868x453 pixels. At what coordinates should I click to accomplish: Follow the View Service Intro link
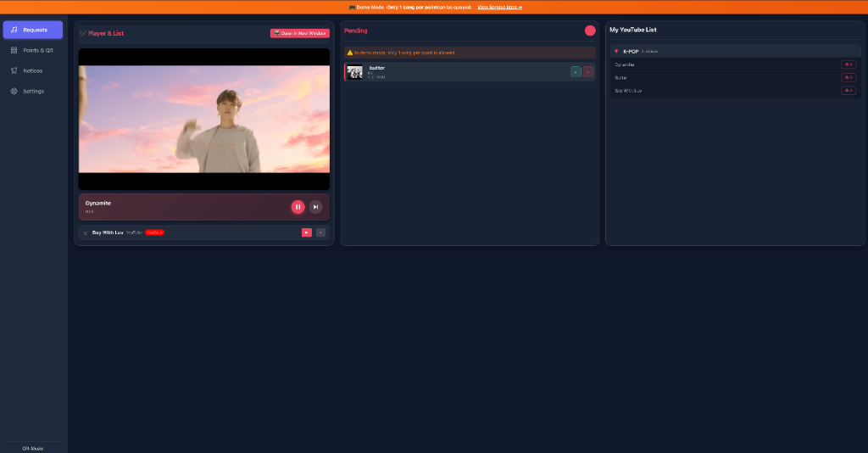pyautogui.click(x=499, y=7)
